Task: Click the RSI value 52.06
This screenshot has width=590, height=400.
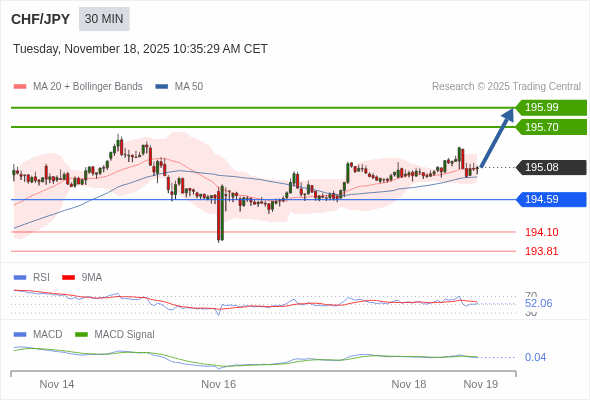Action: tap(538, 303)
